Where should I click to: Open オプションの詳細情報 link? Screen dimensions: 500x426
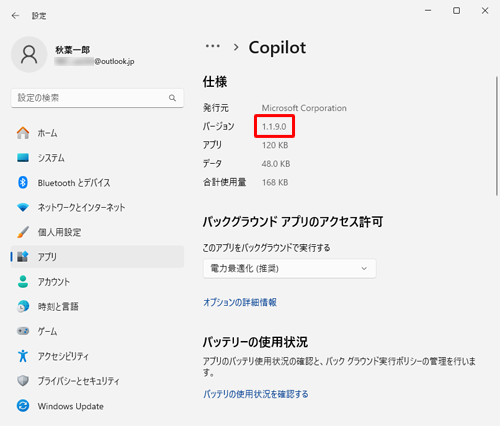[240, 302]
